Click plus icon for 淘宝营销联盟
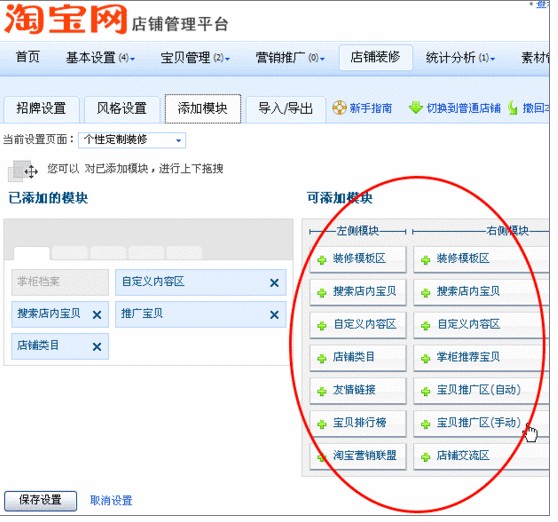Image resolution: width=558 pixels, height=522 pixels. pyautogui.click(x=322, y=457)
